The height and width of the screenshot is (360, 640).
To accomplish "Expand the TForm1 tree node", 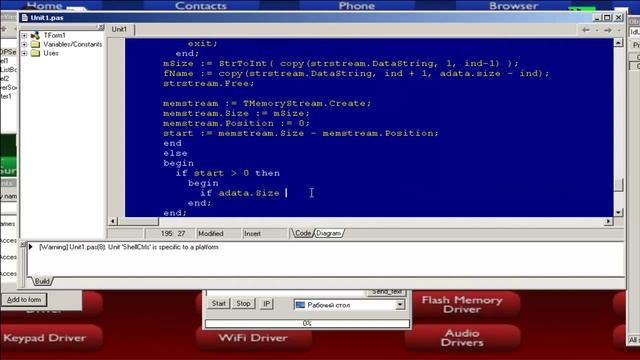I will pyautogui.click(x=24, y=36).
